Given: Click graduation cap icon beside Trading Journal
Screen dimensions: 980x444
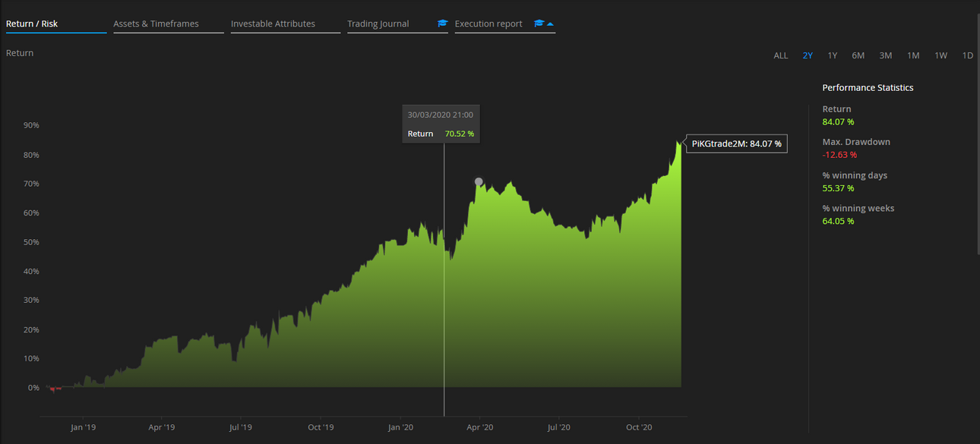Looking at the screenshot, I should (x=443, y=24).
